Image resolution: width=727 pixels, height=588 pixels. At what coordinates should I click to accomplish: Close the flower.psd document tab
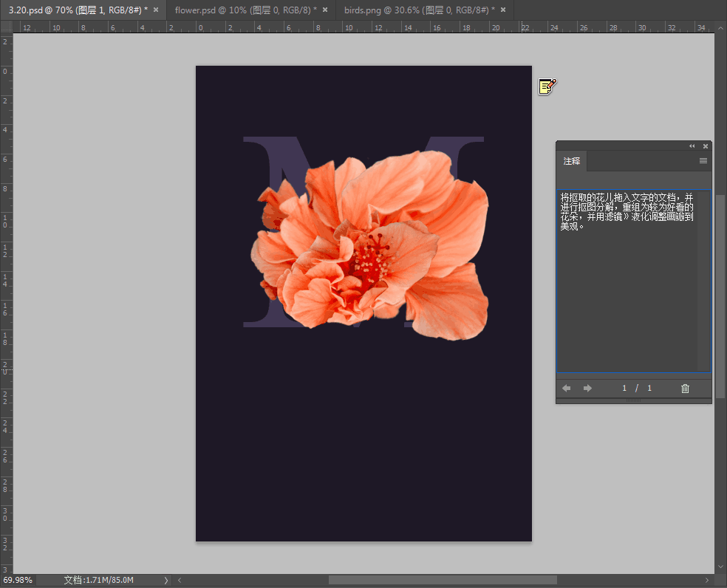325,10
